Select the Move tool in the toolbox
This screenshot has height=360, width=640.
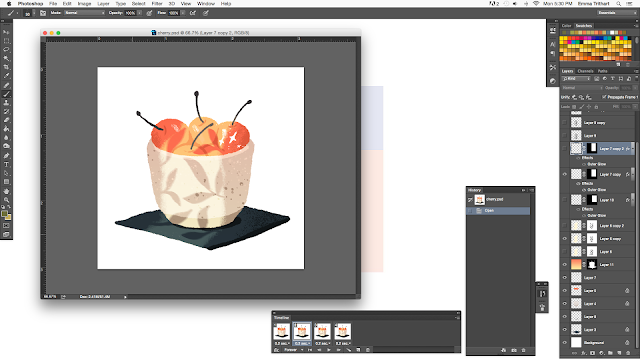click(x=6, y=32)
